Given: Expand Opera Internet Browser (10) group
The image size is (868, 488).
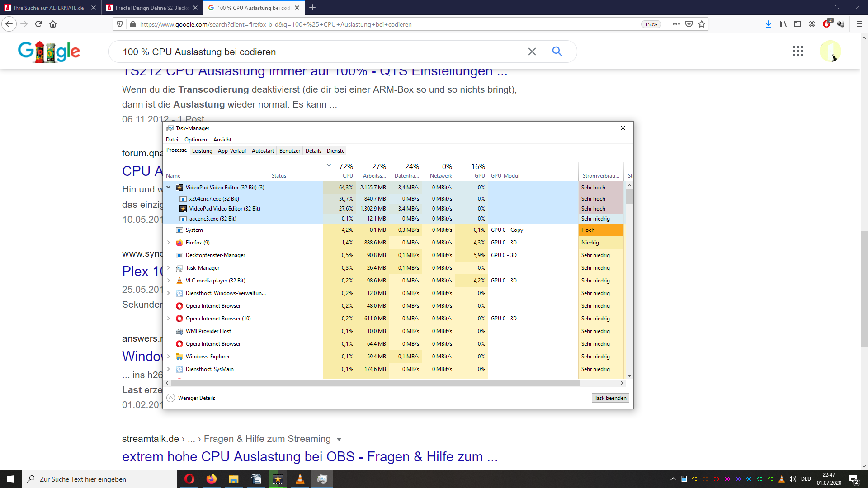Looking at the screenshot, I should pos(169,319).
